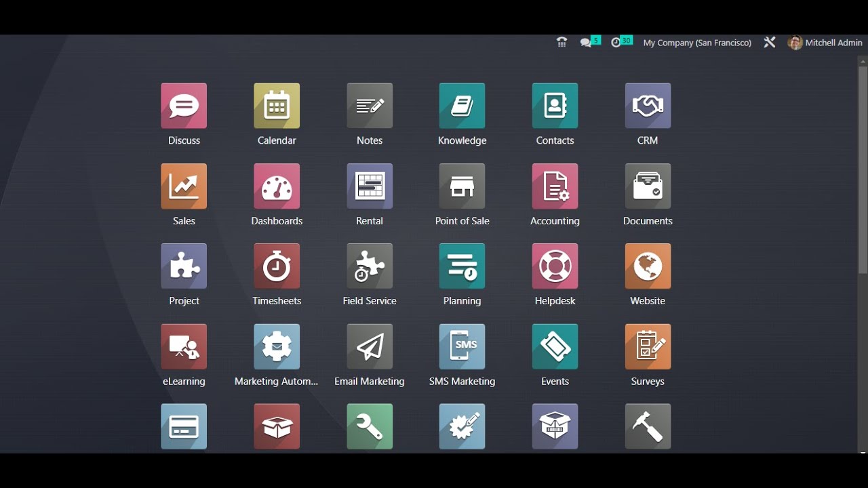Open conversations messages icon with badge 5
This screenshot has height=488, width=868.
(590, 42)
